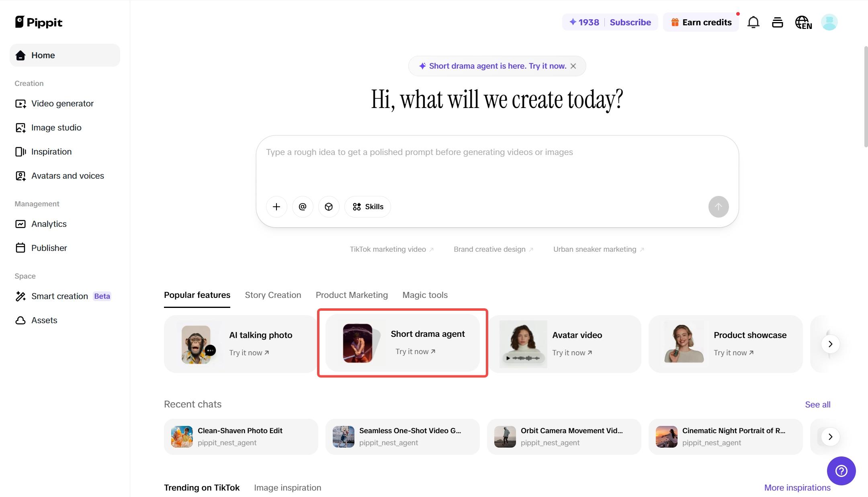Open the help question mark button
The height and width of the screenshot is (497, 868).
pos(841,471)
